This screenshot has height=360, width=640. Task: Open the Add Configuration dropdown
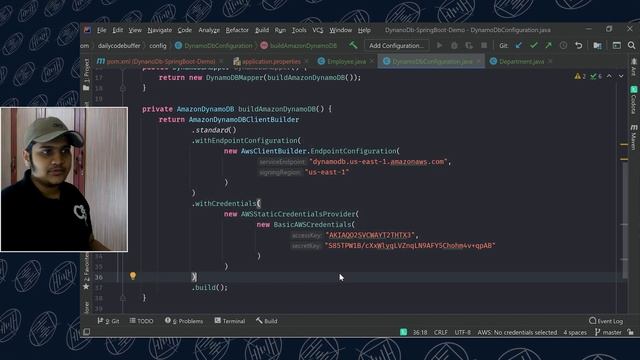click(396, 46)
